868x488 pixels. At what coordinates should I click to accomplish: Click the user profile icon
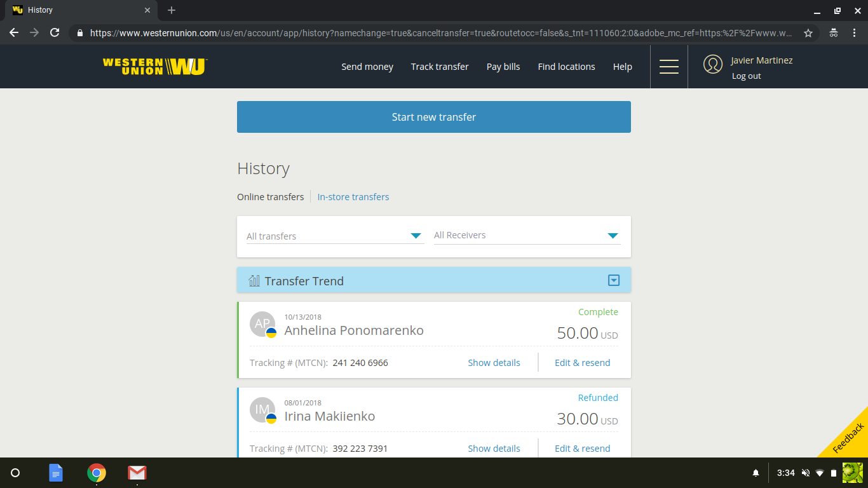tap(713, 64)
